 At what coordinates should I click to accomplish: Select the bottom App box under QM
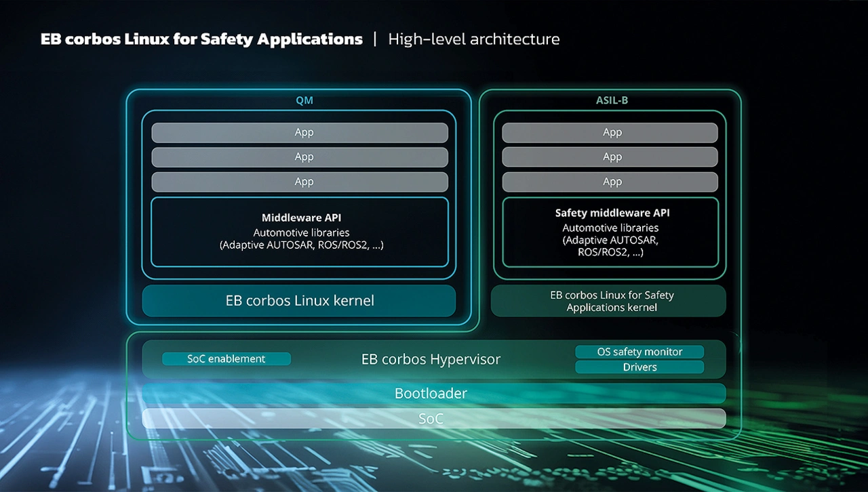tap(300, 182)
